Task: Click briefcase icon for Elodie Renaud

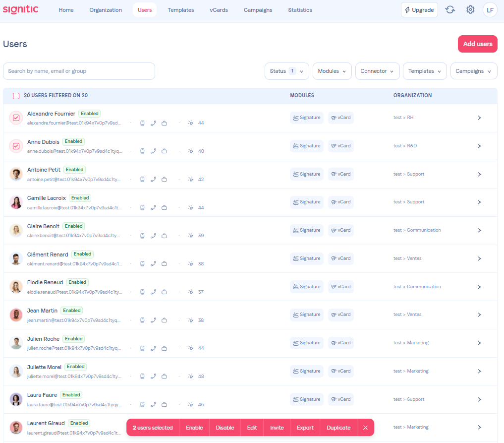Action: [164, 292]
